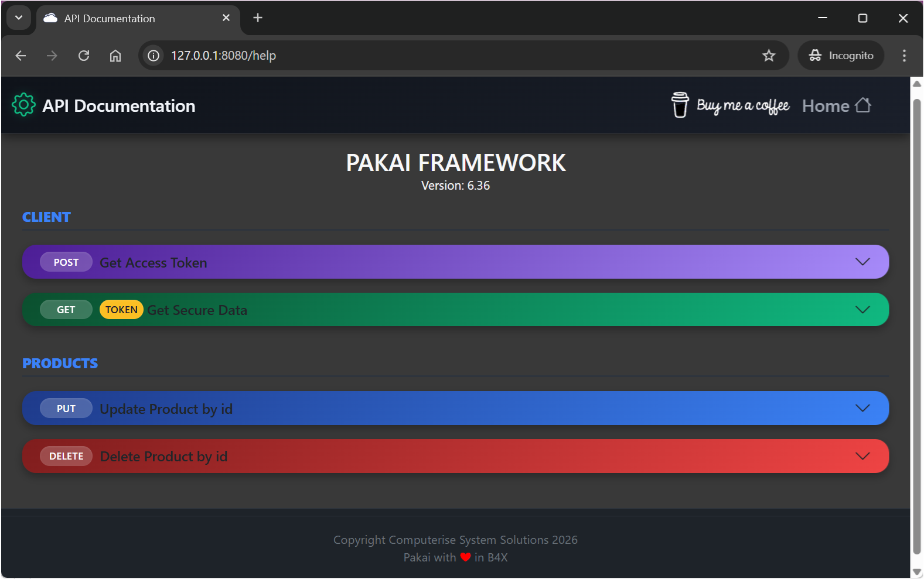The image size is (924, 579).
Task: Click the Copyright Computerise System Solutions text
Action: coord(456,540)
